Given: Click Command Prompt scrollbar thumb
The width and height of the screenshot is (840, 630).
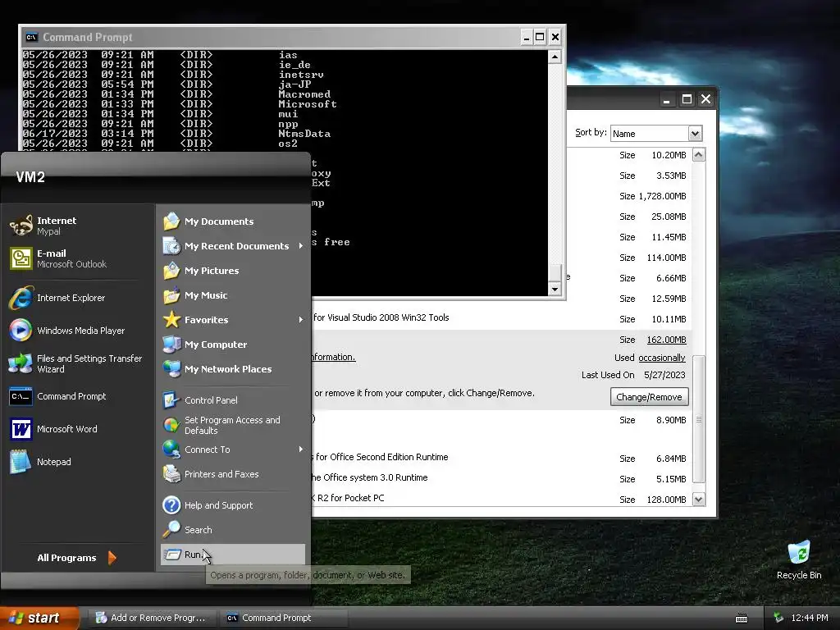Looking at the screenshot, I should click(555, 273).
